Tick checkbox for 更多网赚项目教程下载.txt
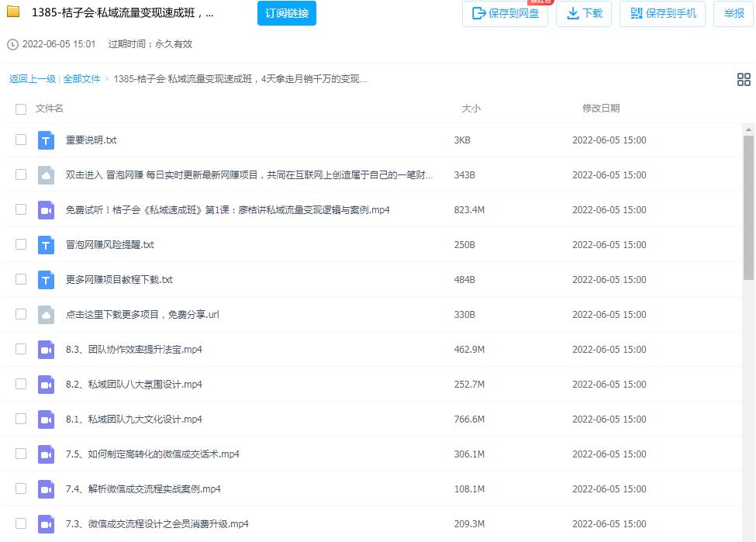Screen dimensions: 756x542 pyautogui.click(x=21, y=278)
